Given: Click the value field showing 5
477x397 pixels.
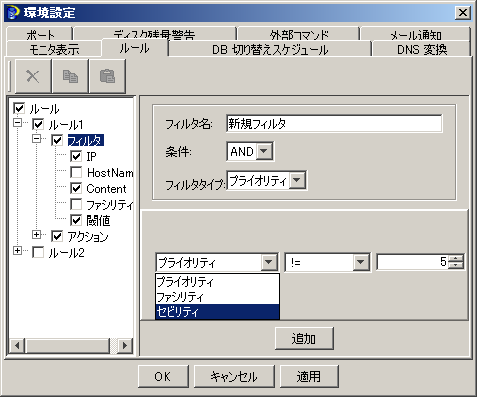Looking at the screenshot, I should tap(412, 262).
